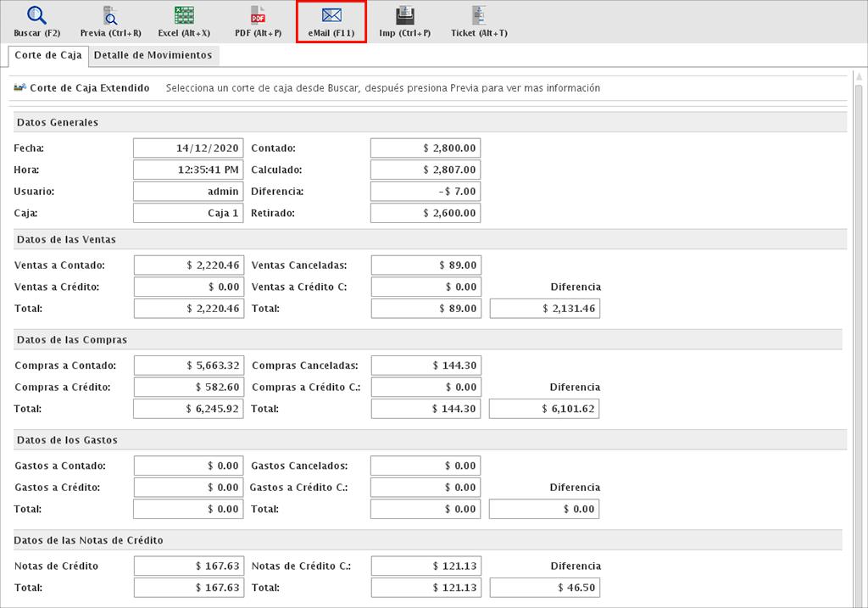The width and height of the screenshot is (868, 608).
Task: Click the Ventas a Contado value field
Action: pos(188,265)
